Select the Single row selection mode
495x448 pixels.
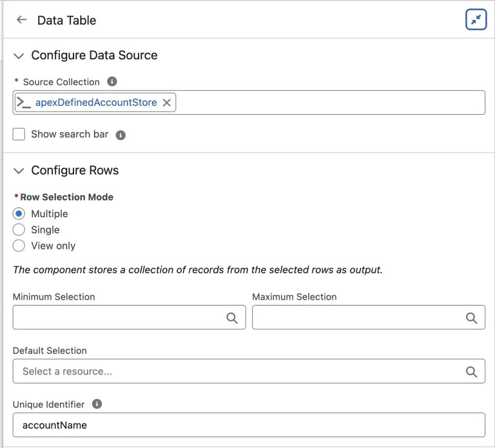click(19, 230)
